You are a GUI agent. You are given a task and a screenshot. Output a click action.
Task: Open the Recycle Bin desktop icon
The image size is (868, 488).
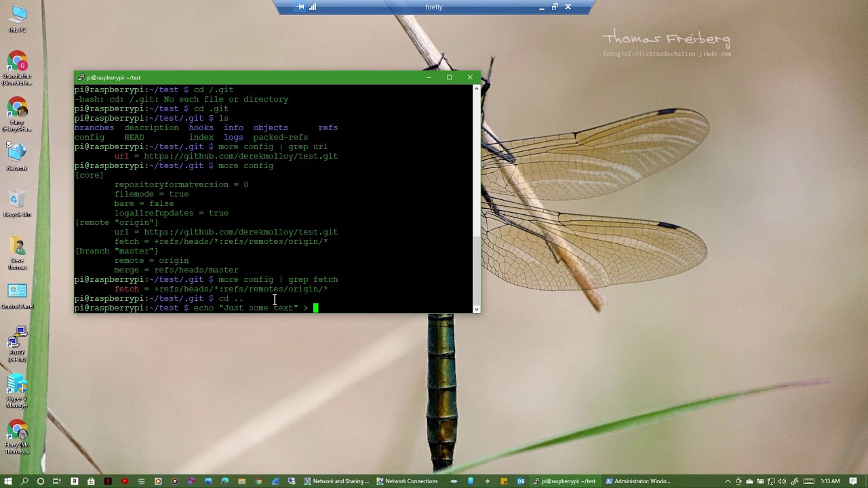(17, 203)
